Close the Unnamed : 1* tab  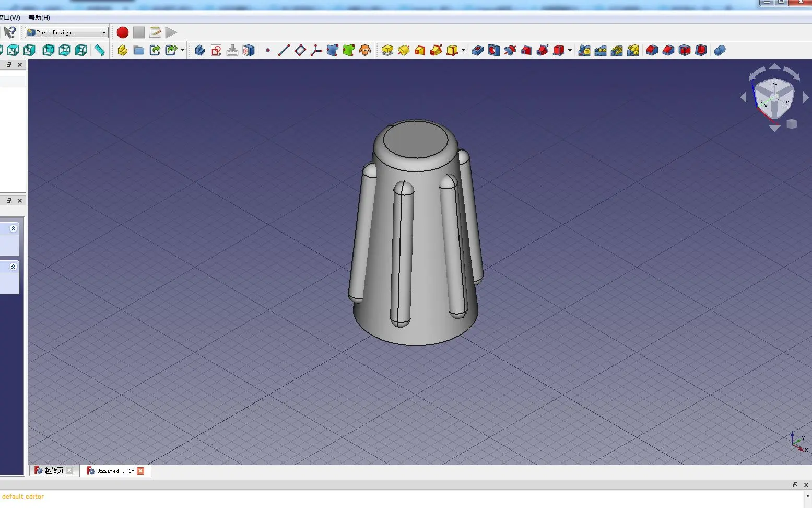click(140, 471)
